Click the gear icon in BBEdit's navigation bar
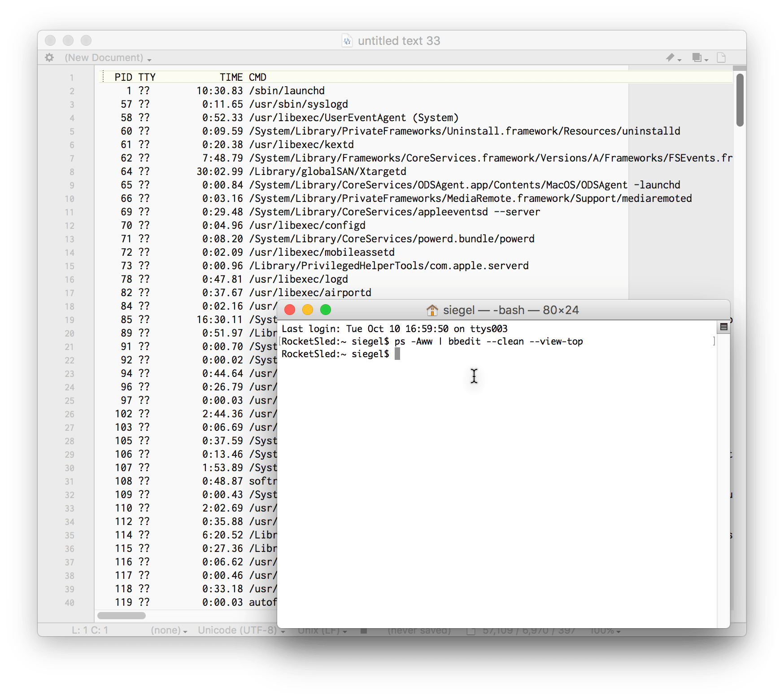Image resolution: width=784 pixels, height=700 pixels. 49,57
